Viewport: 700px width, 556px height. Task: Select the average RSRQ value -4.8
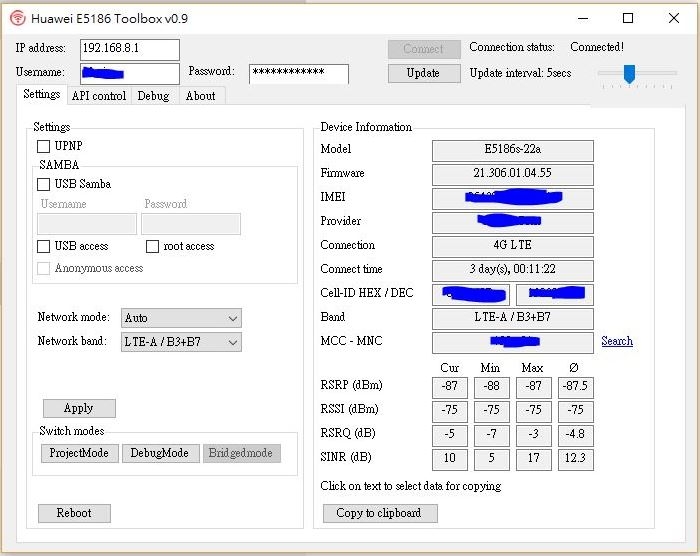coord(575,436)
